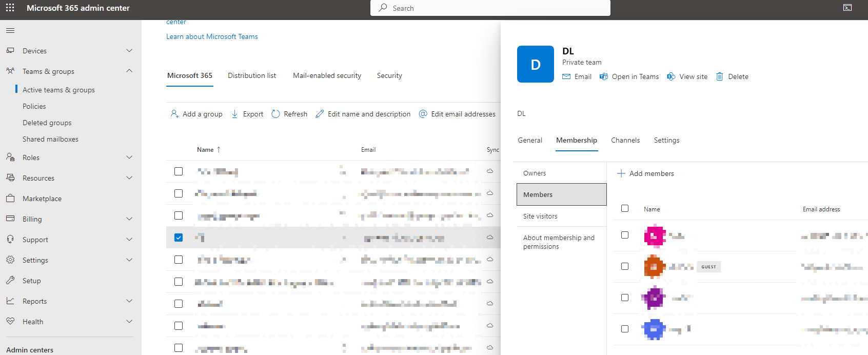Click the Support headset icon
The image size is (868, 355).
(10, 239)
